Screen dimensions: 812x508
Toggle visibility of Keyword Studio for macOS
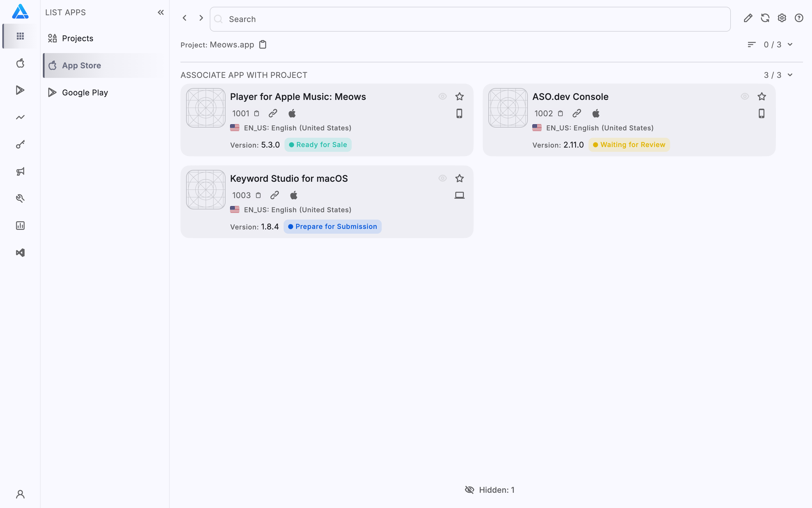tap(443, 178)
